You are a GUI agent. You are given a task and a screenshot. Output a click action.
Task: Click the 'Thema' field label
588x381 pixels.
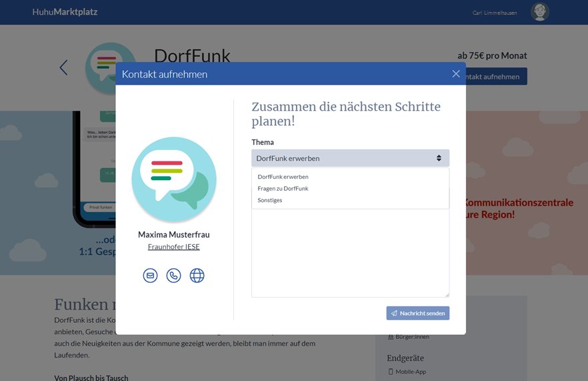tap(263, 142)
